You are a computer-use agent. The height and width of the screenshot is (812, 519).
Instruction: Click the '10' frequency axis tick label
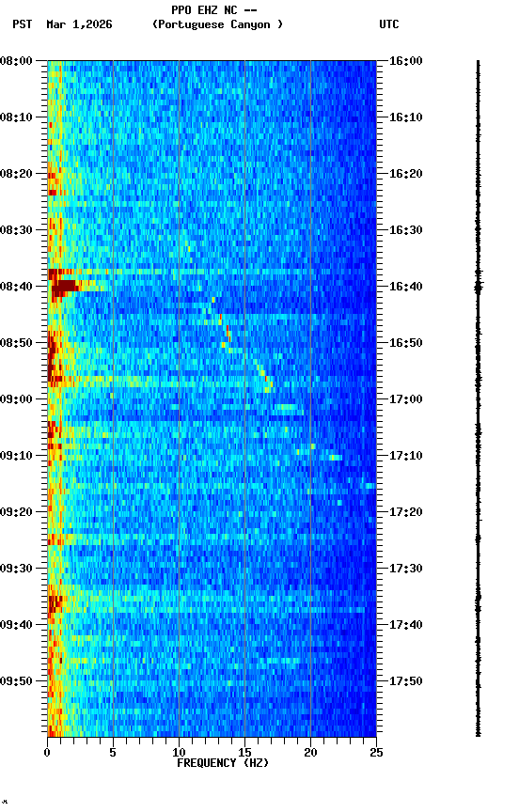click(179, 753)
